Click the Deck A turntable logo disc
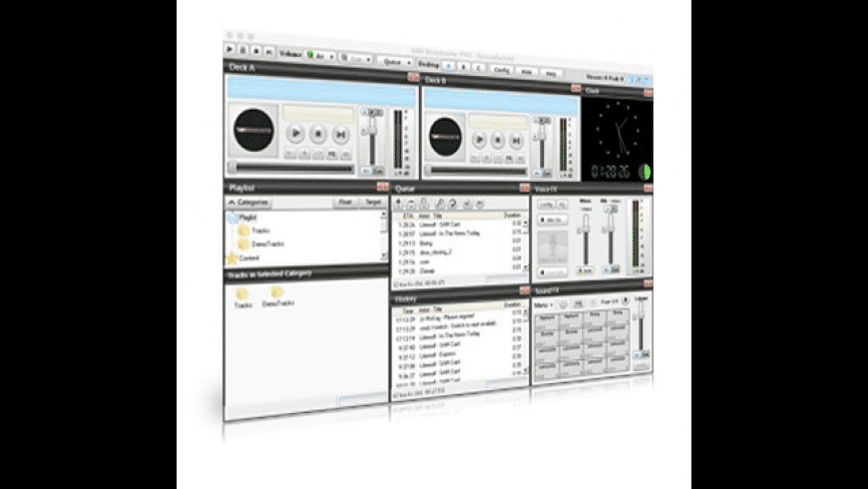 pos(253,130)
